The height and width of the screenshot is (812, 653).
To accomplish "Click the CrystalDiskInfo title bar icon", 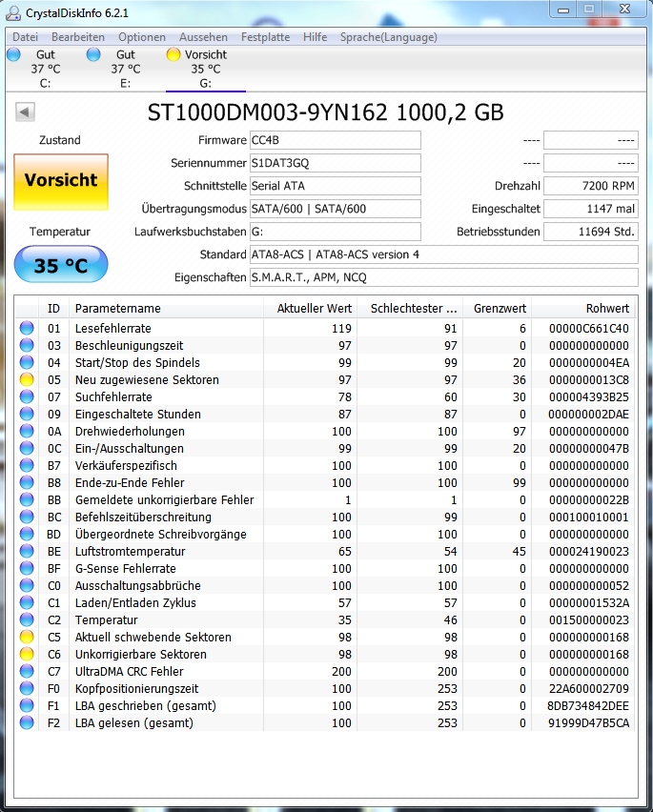I will coord(13,13).
